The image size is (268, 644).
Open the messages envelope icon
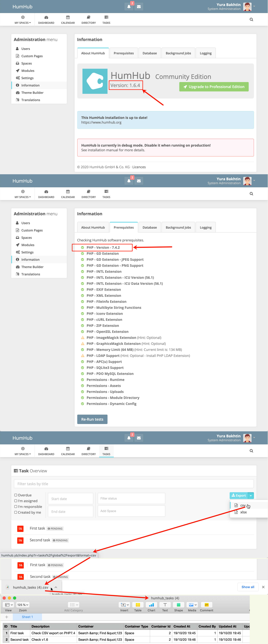[139, 6]
